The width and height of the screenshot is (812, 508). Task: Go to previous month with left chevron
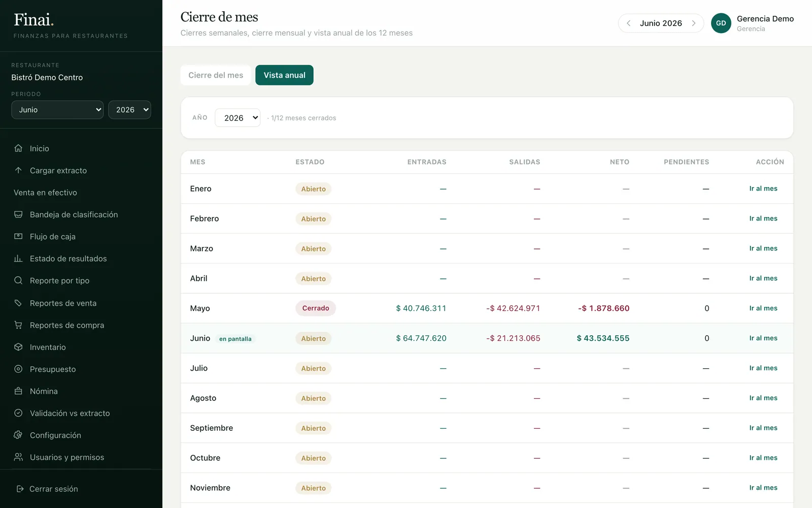click(x=629, y=23)
